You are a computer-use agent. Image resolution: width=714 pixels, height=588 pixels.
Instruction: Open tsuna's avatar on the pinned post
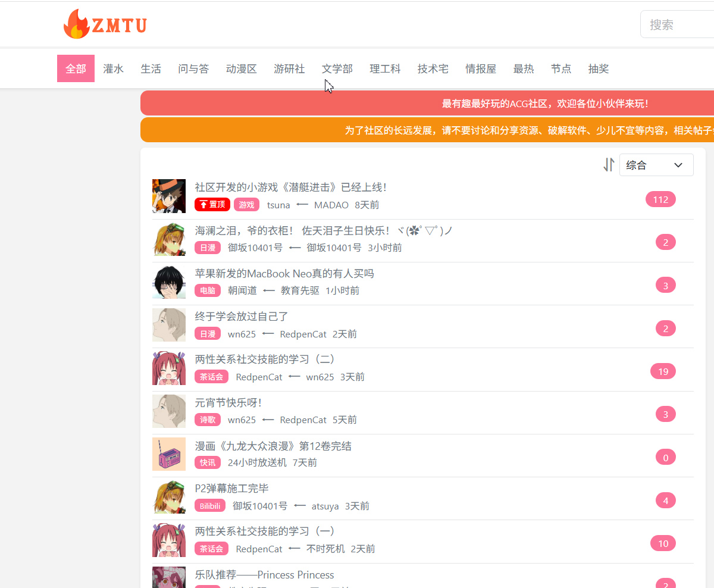coord(169,196)
